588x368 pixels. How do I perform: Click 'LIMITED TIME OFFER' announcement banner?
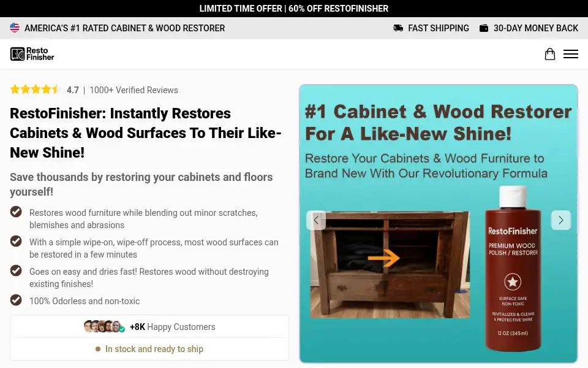point(294,9)
